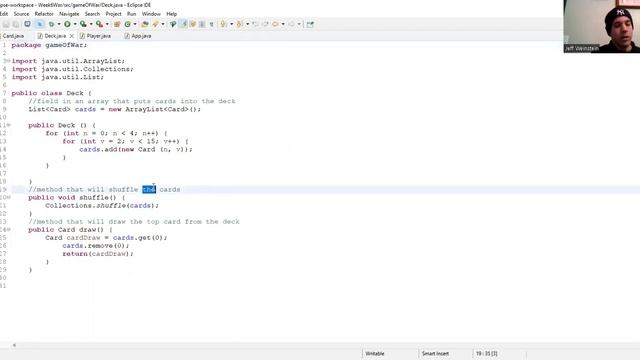
Task: Click the Smart Insert status entry
Action: pyautogui.click(x=435, y=353)
